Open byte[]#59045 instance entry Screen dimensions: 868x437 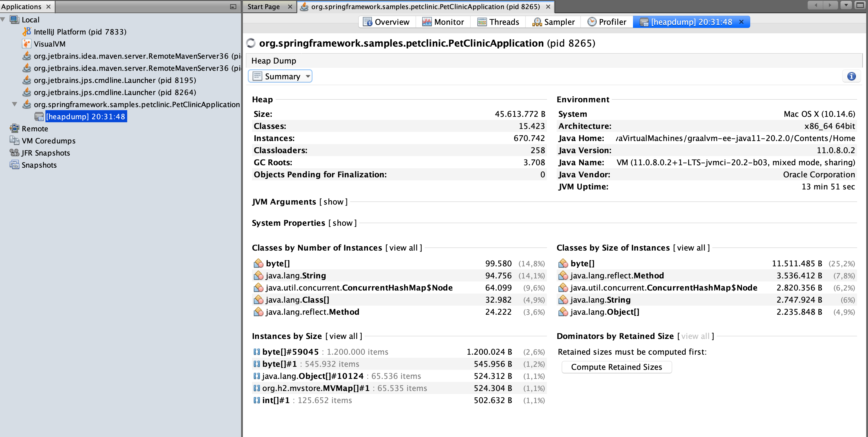(290, 352)
